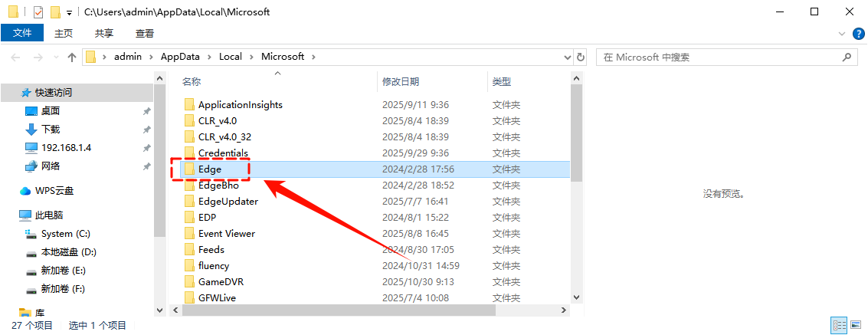Select the ApplicationInsights folder icon
The width and height of the screenshot is (868, 335).
[x=189, y=105]
